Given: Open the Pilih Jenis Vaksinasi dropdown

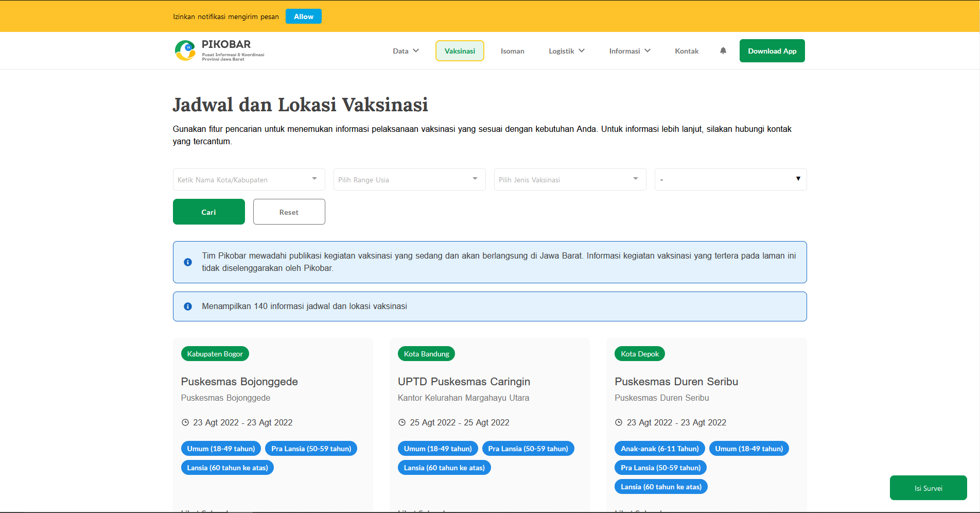Looking at the screenshot, I should pyautogui.click(x=570, y=180).
